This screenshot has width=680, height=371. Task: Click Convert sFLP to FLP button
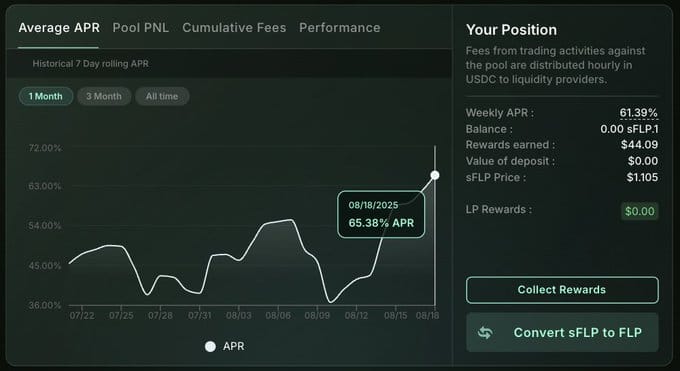click(x=562, y=333)
